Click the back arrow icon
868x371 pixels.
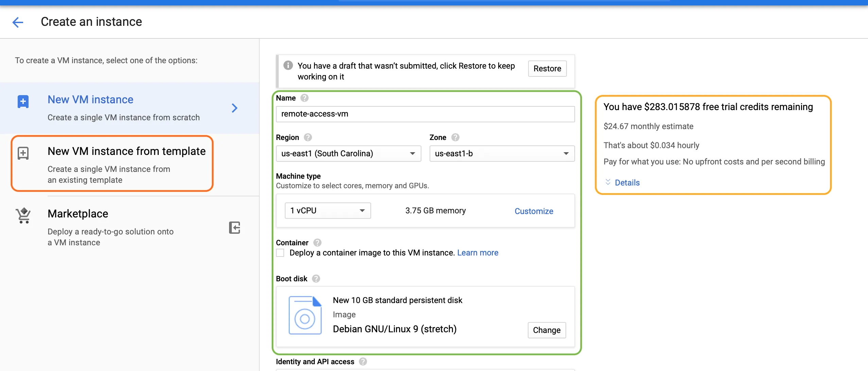[x=18, y=22]
